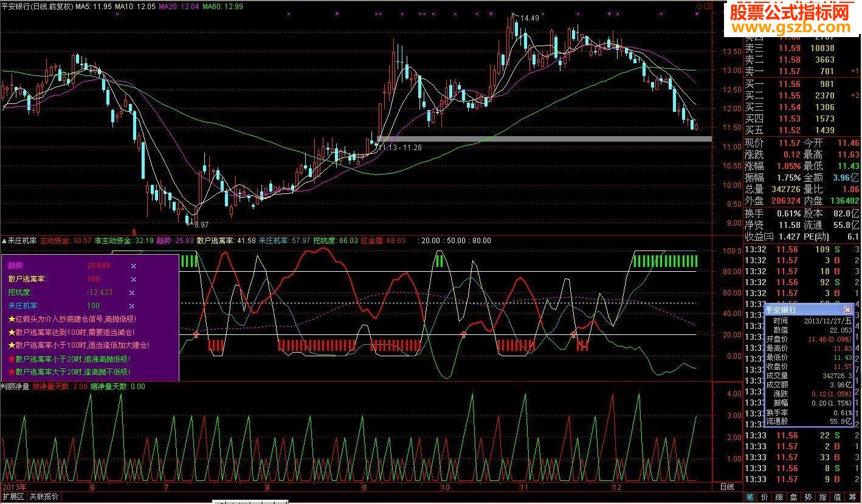Click the 缩净量天数: 0.00 label

pos(117,386)
